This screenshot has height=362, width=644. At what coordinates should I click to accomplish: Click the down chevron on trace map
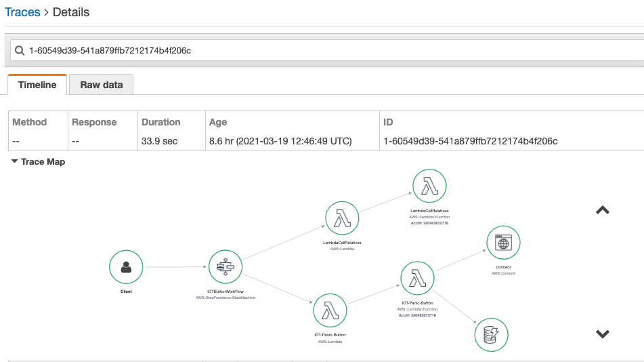point(603,334)
